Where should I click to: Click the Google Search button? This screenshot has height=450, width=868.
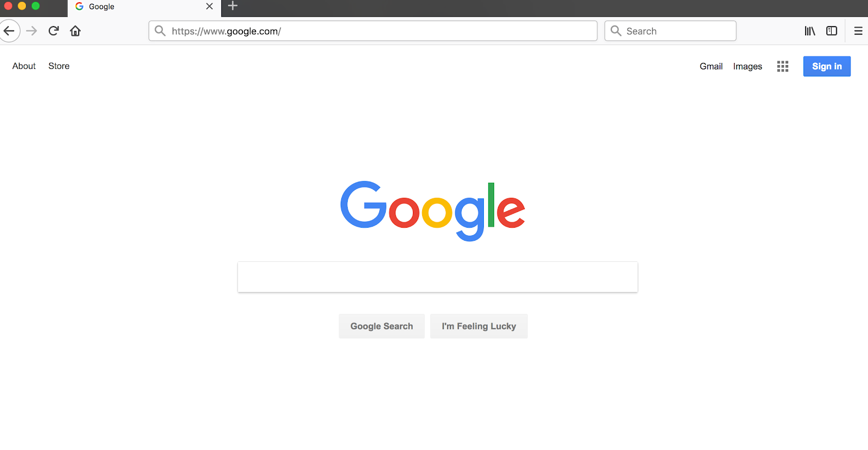coord(382,326)
